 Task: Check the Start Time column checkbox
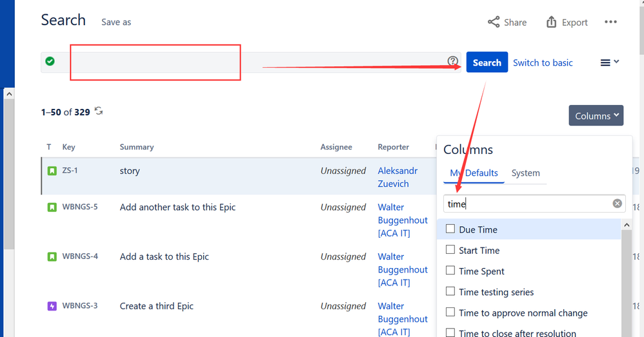click(x=450, y=249)
